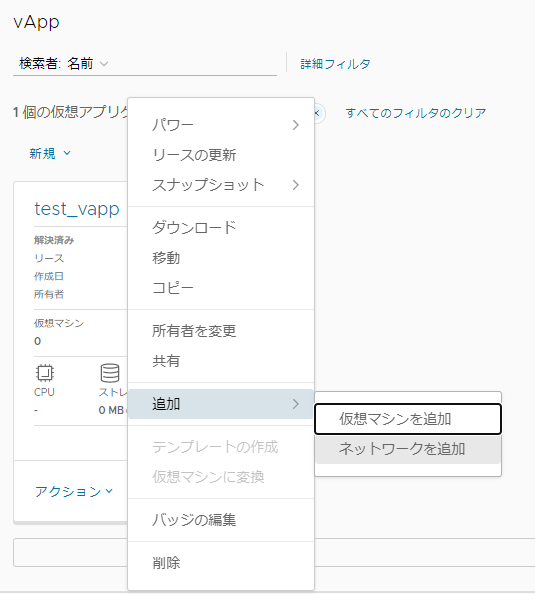Click バッジの編集 menu entry
Image resolution: width=535 pixels, height=594 pixels.
point(221,520)
